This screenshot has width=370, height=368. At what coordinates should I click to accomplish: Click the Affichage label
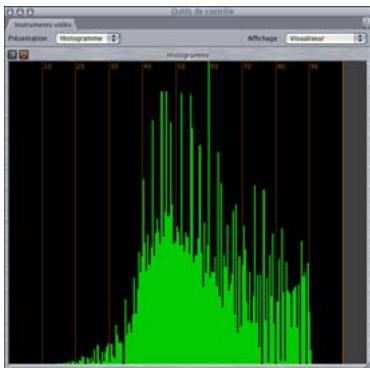pos(262,38)
